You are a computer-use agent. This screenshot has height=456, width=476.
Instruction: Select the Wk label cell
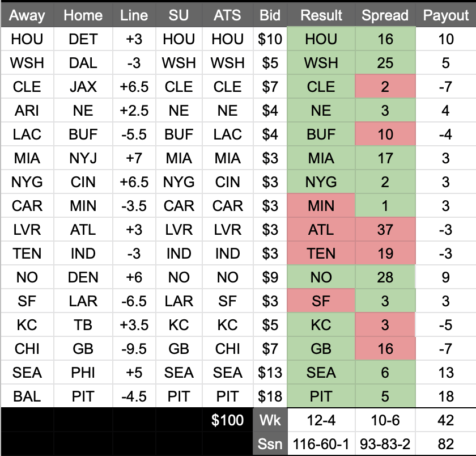(270, 420)
